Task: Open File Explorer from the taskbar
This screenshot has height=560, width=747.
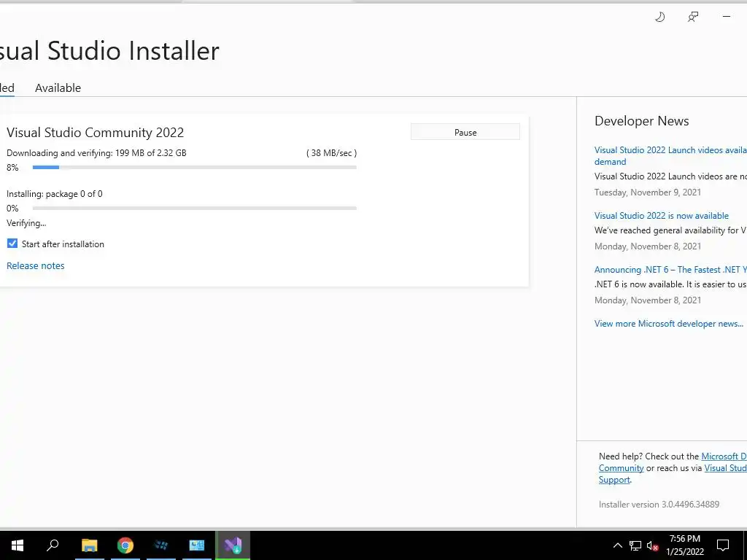Action: 89,545
